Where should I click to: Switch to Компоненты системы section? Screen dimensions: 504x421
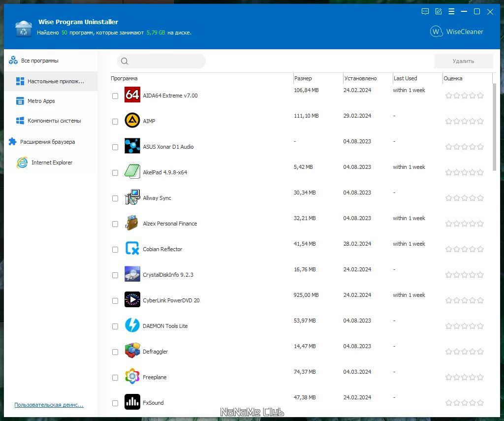coord(54,121)
